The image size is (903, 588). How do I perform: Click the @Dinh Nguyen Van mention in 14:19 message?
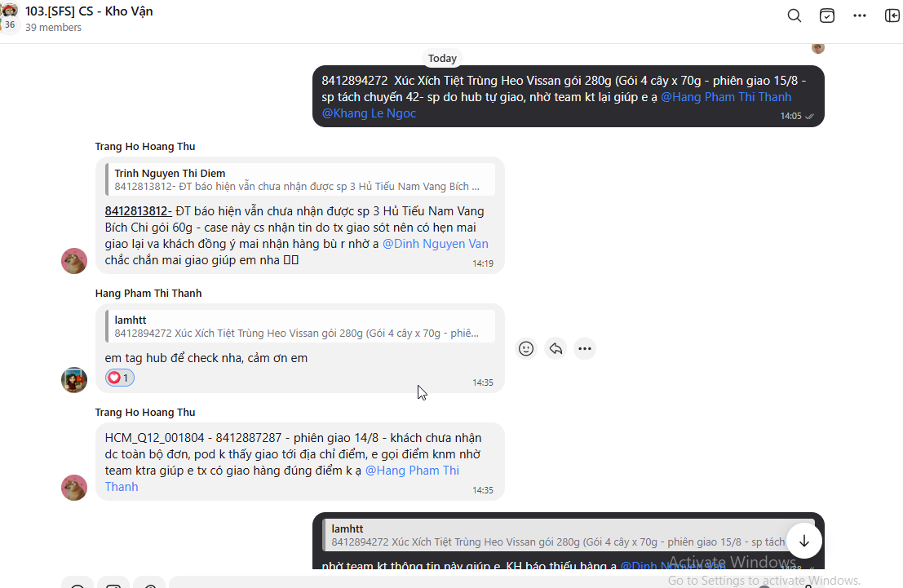[436, 244]
